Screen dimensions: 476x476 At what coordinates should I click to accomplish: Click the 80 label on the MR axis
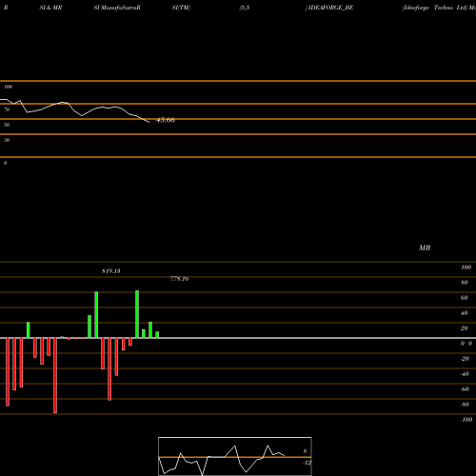click(x=465, y=283)
